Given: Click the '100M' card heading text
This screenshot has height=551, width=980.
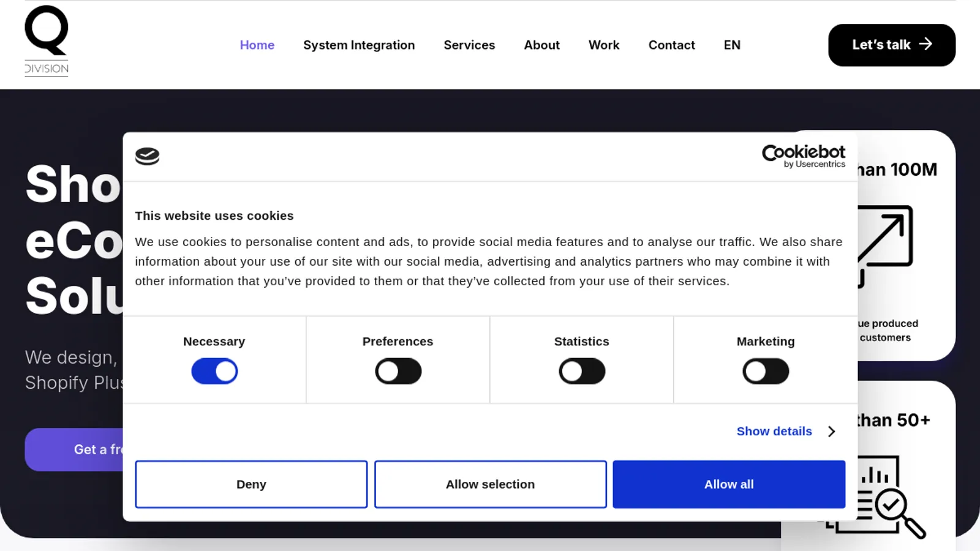Looking at the screenshot, I should coord(897,170).
